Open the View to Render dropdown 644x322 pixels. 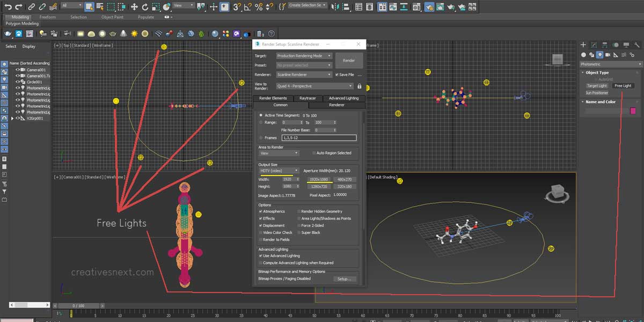[x=314, y=85]
